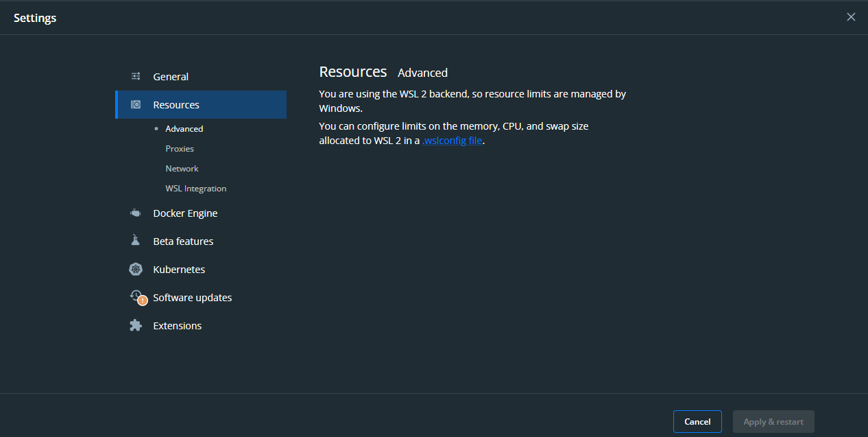Click the Resources disk icon in sidebar

coord(136,104)
